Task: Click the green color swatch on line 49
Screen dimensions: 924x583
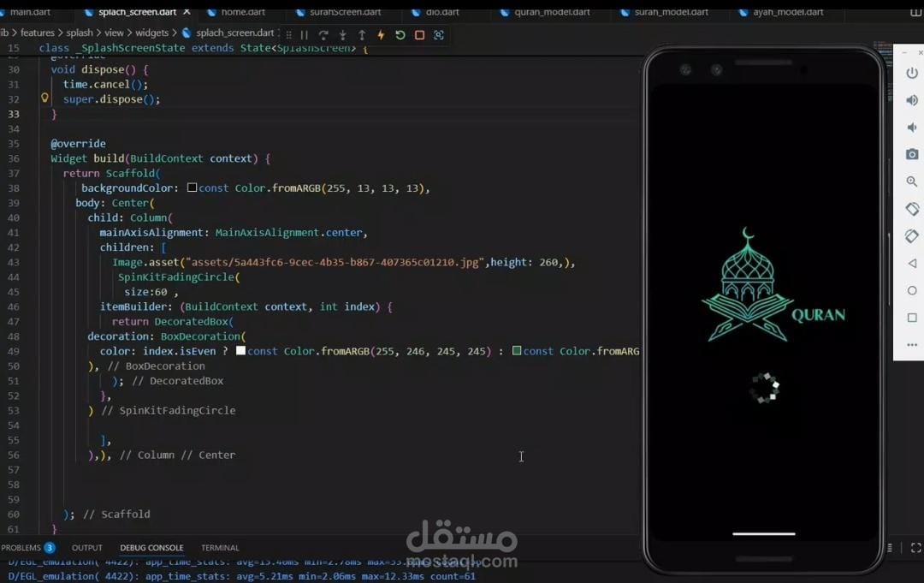Action: [x=517, y=351]
